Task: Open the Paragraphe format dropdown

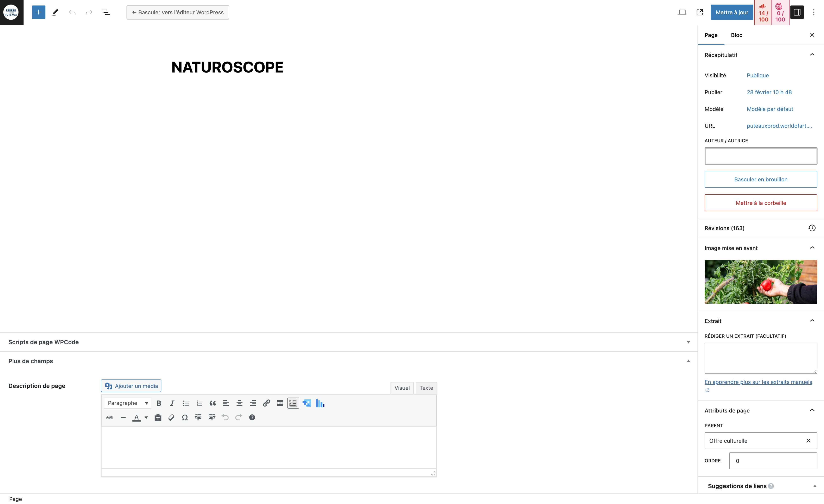Action: (x=127, y=403)
